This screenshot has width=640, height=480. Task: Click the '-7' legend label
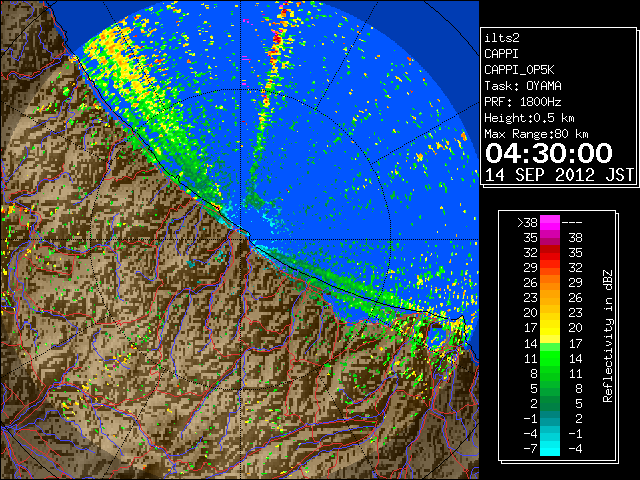click(530, 449)
